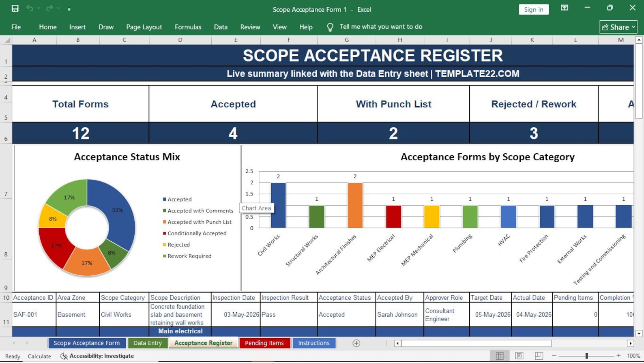The image size is (644, 363).
Task: Click the vertical scrollbar down arrow
Action: pyautogui.click(x=639, y=333)
